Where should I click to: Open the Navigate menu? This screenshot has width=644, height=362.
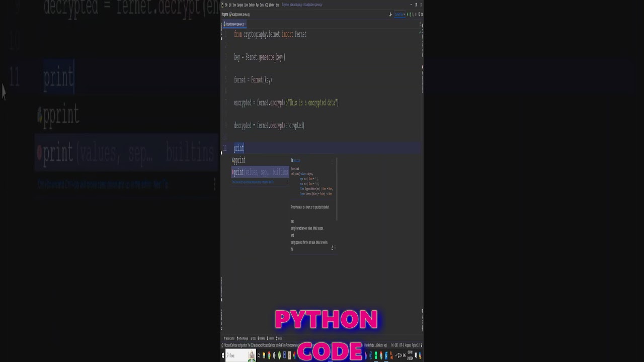point(240,5)
